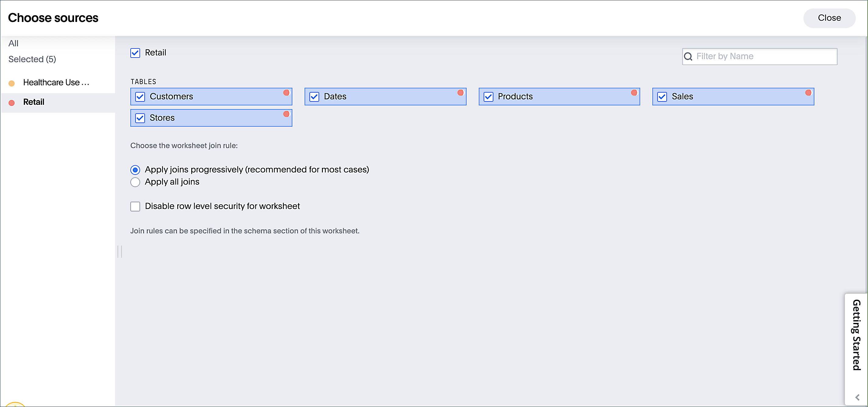Select Apply all joins radio button

click(136, 182)
